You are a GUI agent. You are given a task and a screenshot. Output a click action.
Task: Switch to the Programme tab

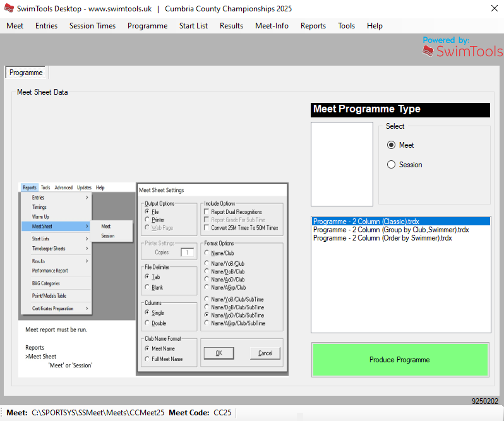(x=26, y=73)
